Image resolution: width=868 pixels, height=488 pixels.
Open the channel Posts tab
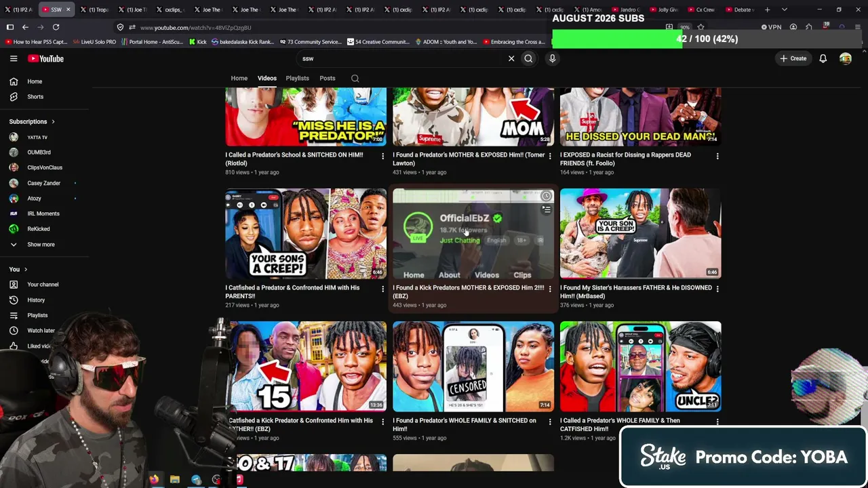tap(328, 79)
